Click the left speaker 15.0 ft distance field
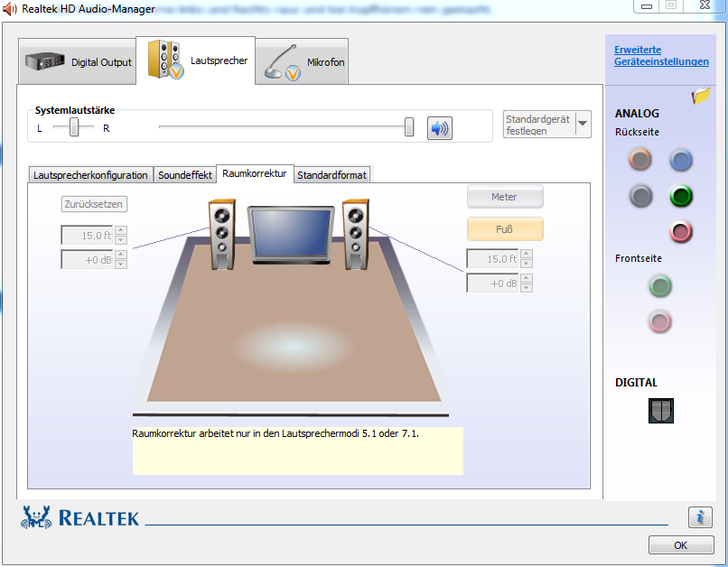 (88, 236)
